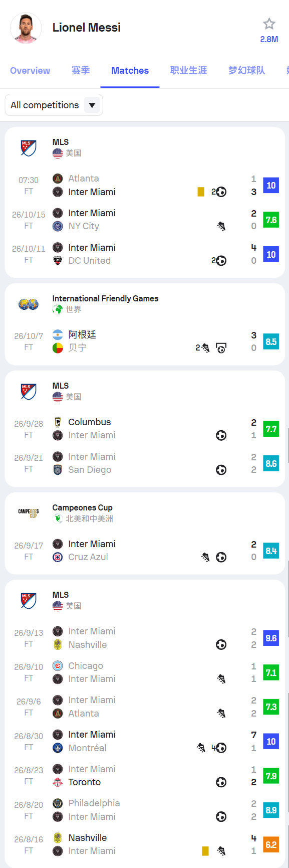Open the Inter Miami vs Cruz Azul match
Viewport: 289px width, 868px height.
[145, 551]
